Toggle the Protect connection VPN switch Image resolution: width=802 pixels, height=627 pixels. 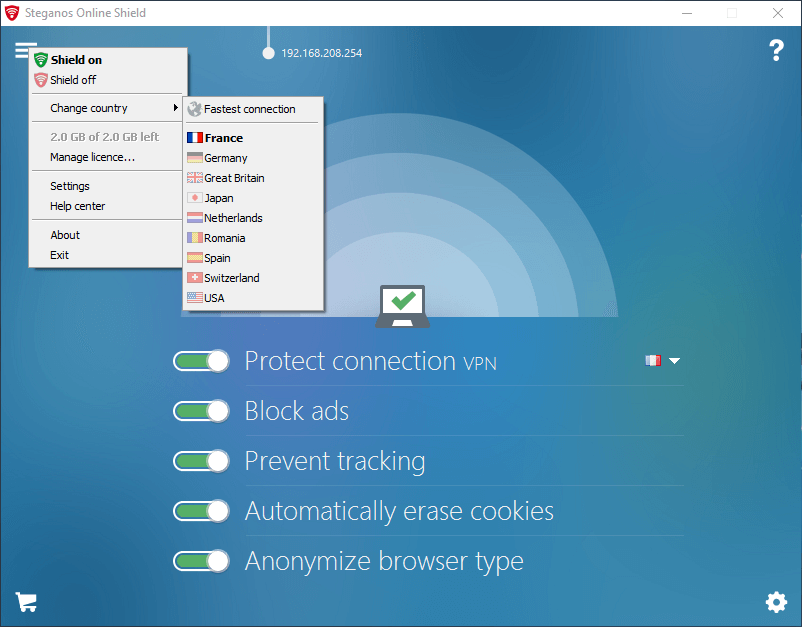pos(201,362)
